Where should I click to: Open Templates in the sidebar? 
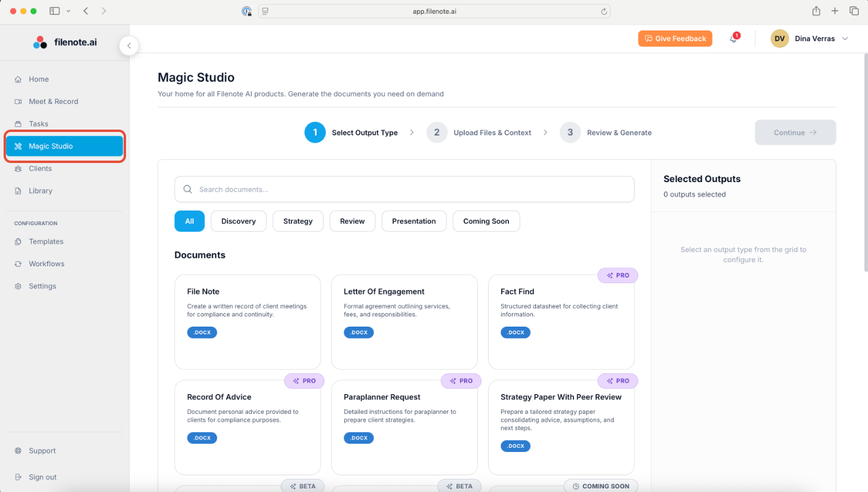click(x=65, y=242)
